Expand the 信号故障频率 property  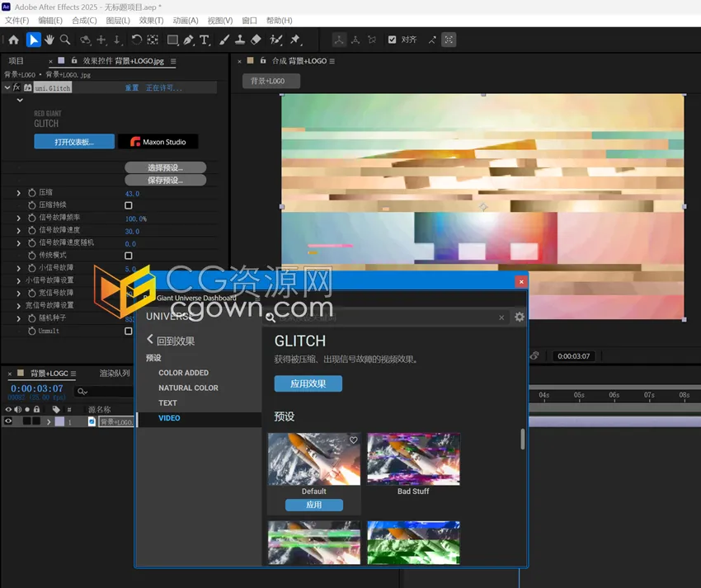[19, 218]
